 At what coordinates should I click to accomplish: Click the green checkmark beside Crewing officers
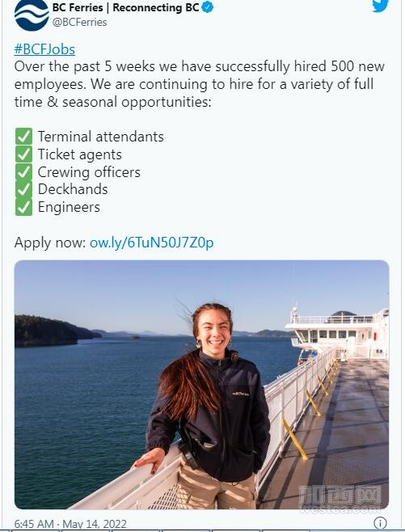tap(23, 171)
